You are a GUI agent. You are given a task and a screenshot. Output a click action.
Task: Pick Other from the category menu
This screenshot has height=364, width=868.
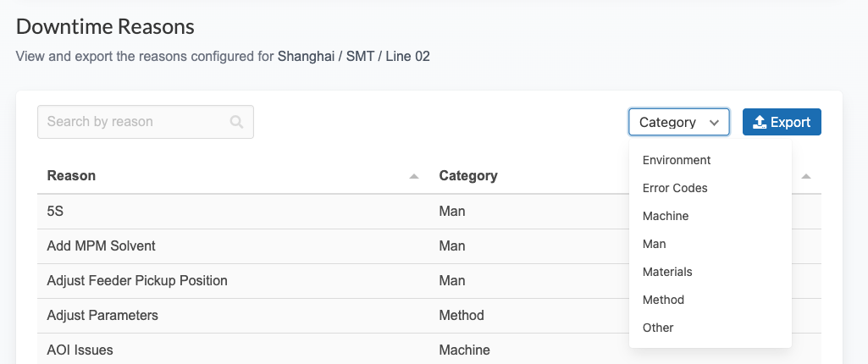658,328
